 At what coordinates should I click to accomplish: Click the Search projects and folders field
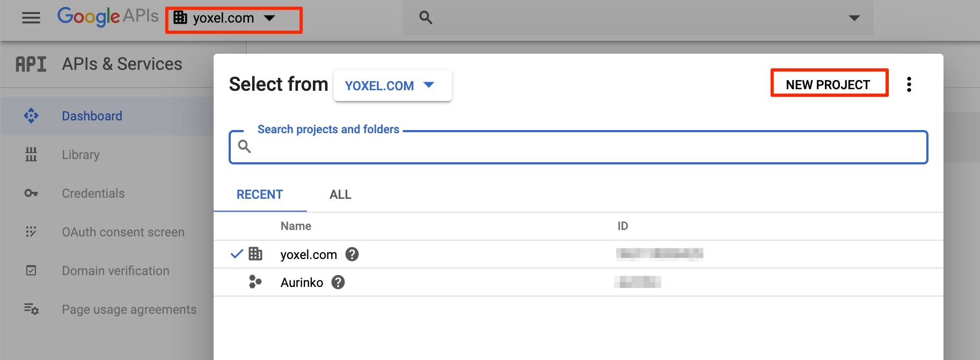coord(578,147)
